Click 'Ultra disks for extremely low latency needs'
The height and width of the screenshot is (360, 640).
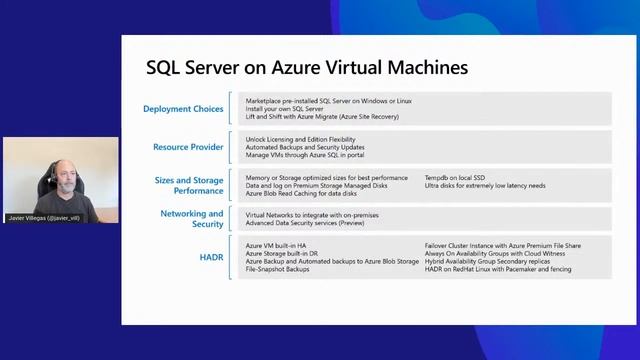(485, 186)
